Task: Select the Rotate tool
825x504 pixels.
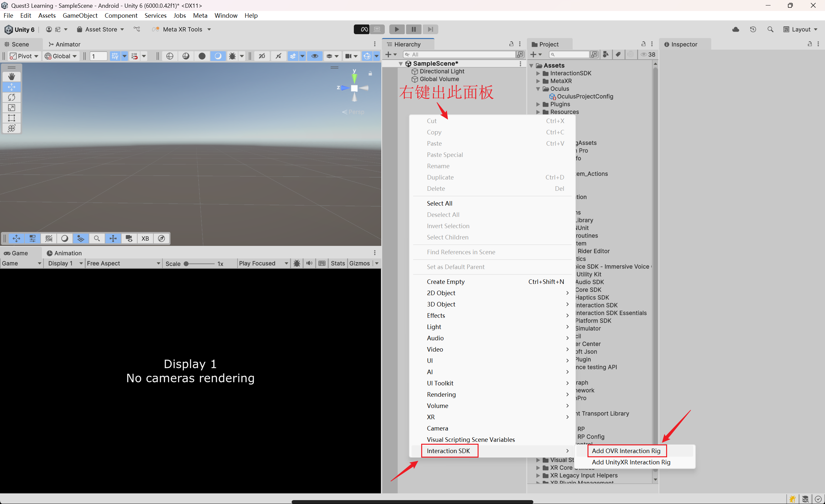Action: [12, 97]
